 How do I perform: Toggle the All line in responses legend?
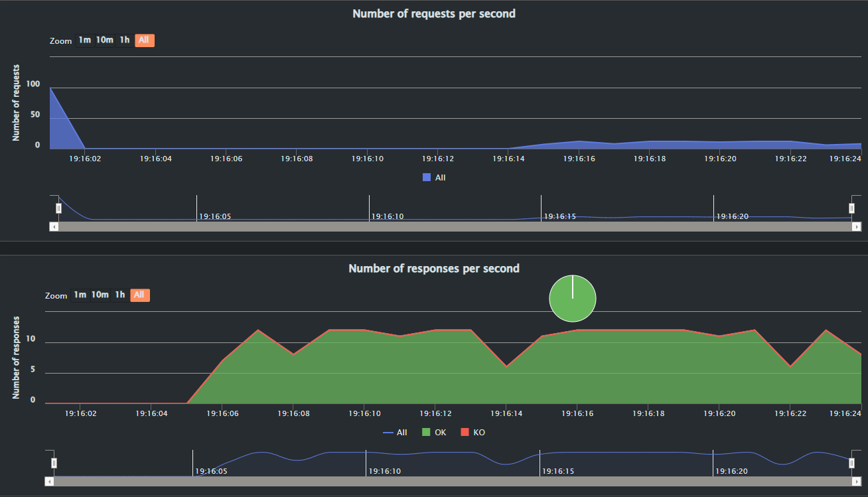tap(396, 433)
